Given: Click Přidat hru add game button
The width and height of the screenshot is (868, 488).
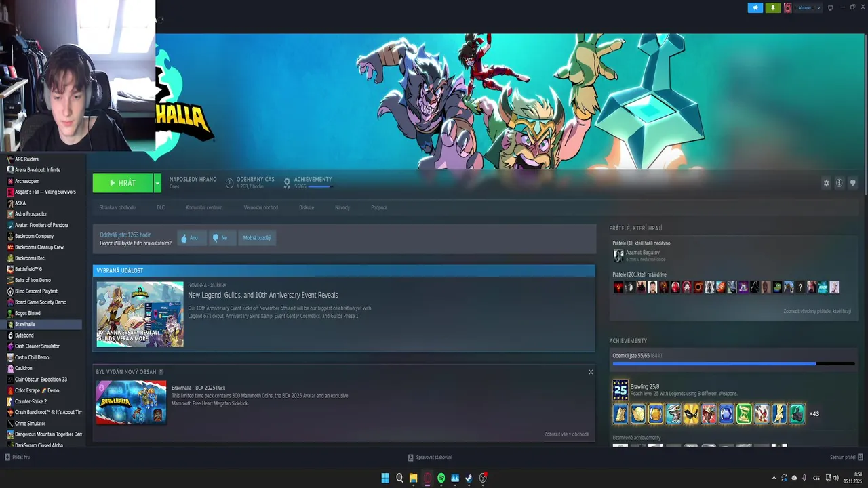Looking at the screenshot, I should [x=18, y=457].
